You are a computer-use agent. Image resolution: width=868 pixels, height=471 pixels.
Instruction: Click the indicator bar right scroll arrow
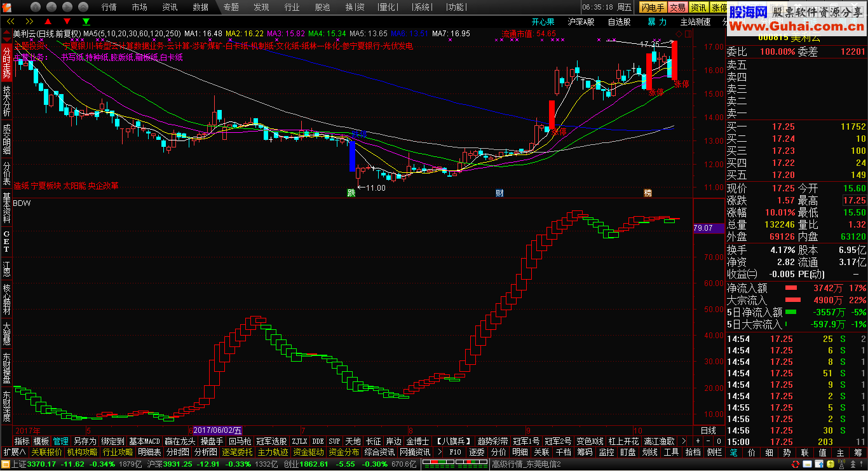pos(684,441)
